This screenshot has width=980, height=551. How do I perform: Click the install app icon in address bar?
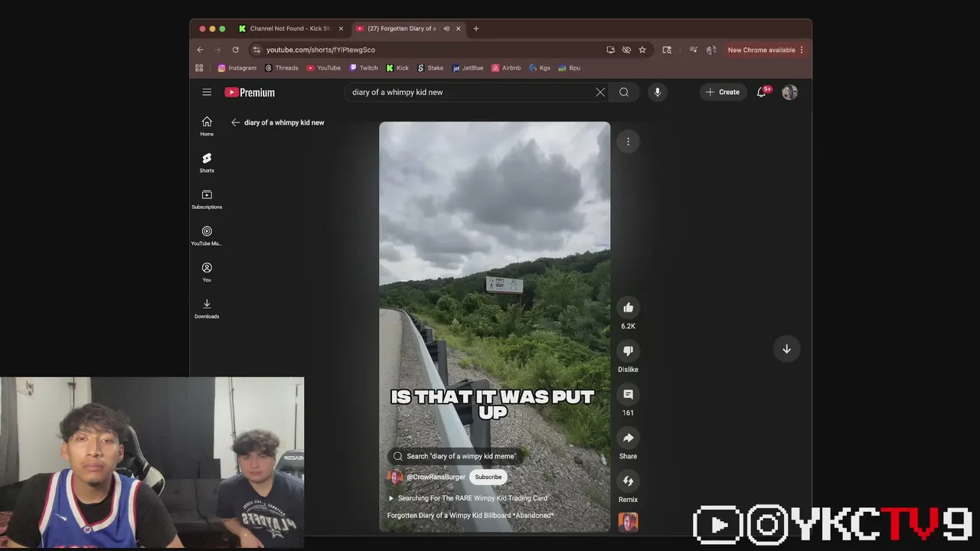[x=610, y=50]
